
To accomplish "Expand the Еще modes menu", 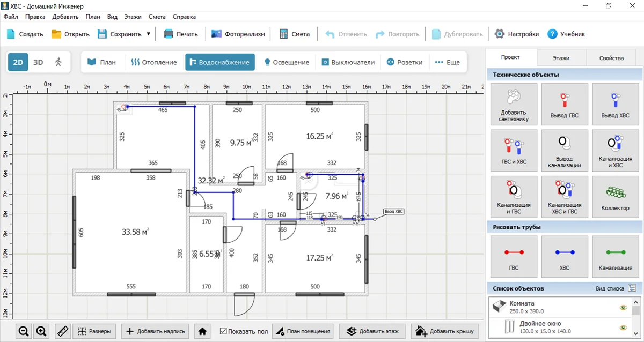I will pyautogui.click(x=447, y=62).
